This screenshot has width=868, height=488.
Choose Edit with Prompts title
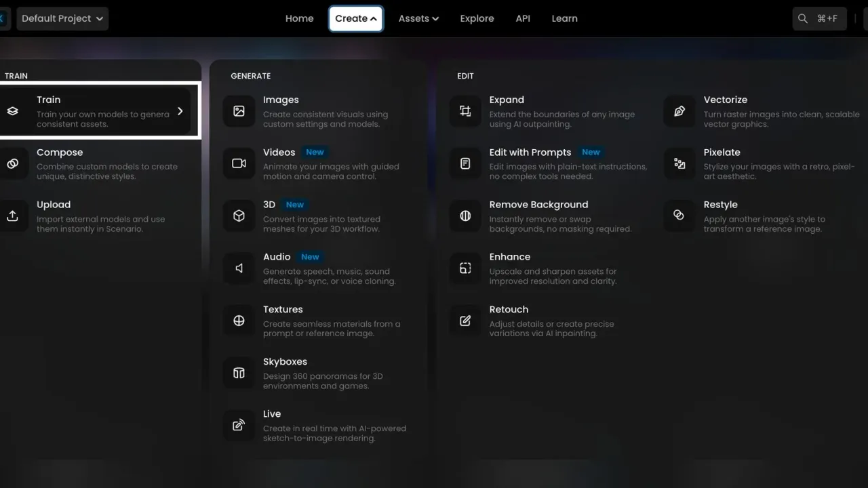coord(530,152)
